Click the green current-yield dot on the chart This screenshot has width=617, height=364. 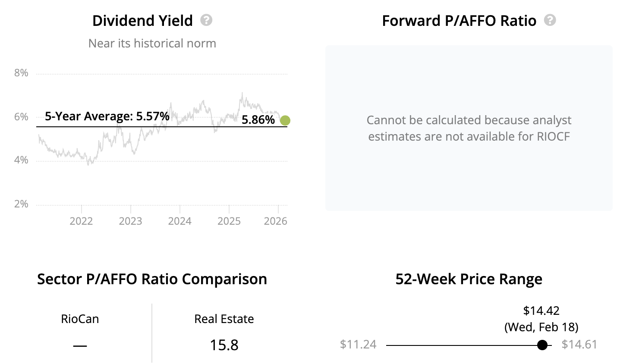(x=285, y=120)
